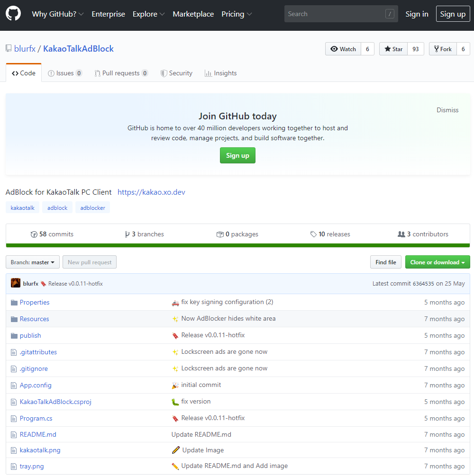This screenshot has width=474, height=476.
Task: Open the Pricing dropdown
Action: 237,14
